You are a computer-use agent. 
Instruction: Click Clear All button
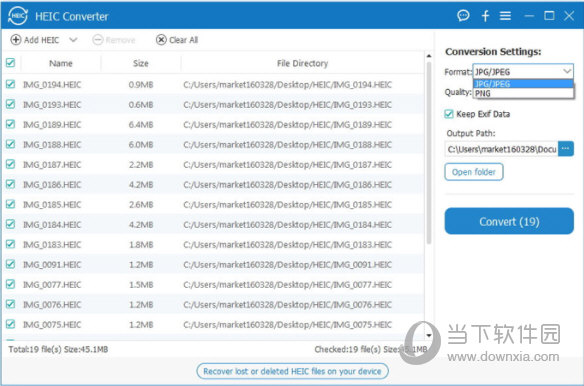coord(177,40)
